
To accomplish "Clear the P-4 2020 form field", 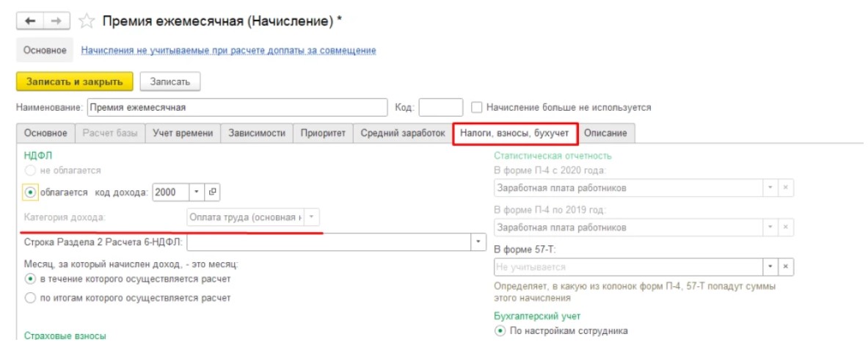I will point(785,188).
